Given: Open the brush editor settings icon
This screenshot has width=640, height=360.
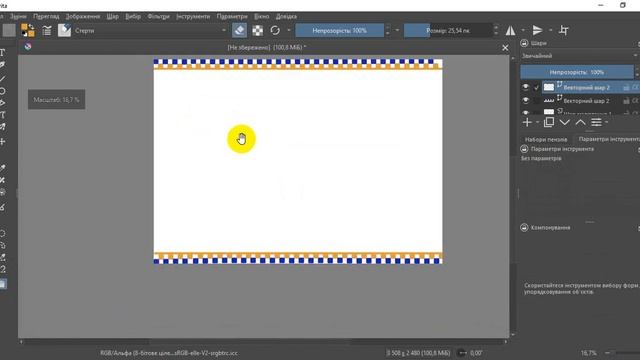Looking at the screenshot, I should point(47,30).
